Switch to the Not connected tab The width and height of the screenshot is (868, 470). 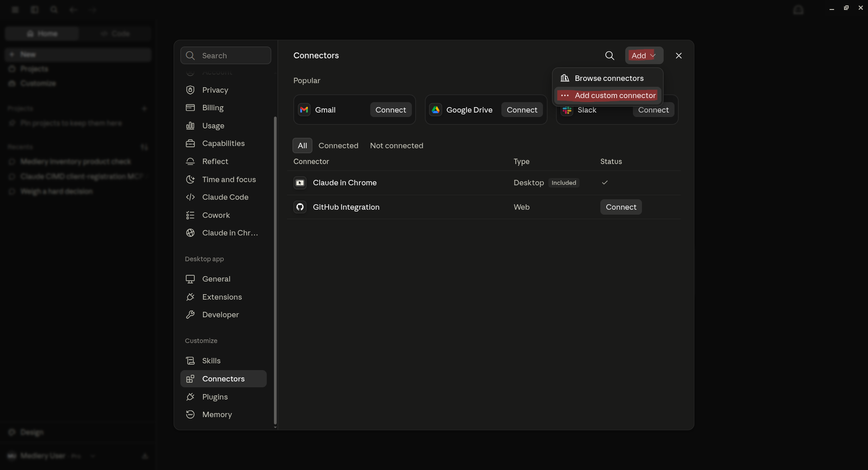pos(396,146)
